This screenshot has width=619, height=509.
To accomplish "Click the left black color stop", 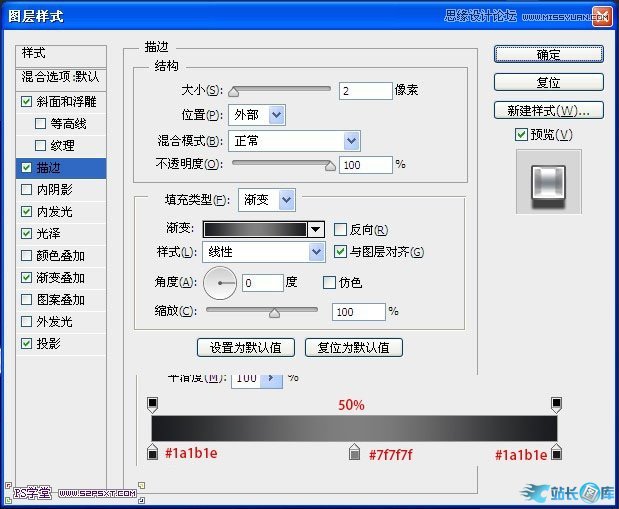I will [153, 453].
